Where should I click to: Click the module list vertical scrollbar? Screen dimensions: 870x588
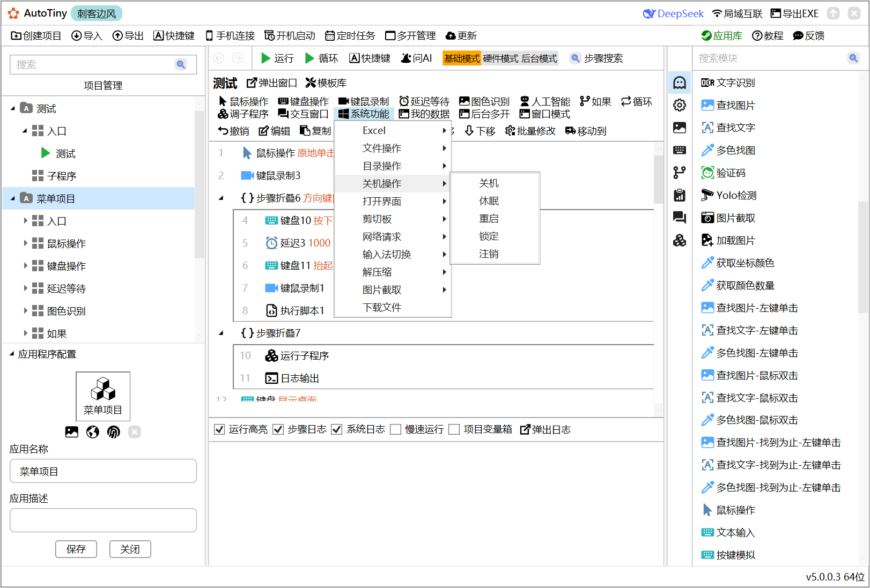click(862, 257)
